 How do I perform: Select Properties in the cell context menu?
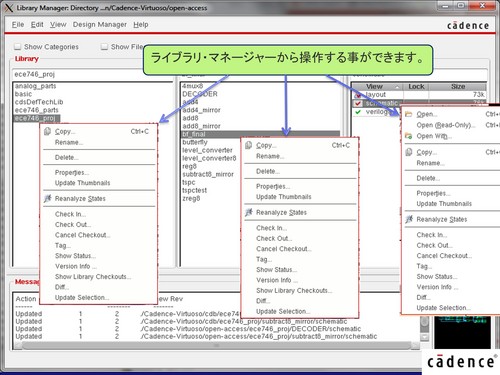click(x=273, y=186)
